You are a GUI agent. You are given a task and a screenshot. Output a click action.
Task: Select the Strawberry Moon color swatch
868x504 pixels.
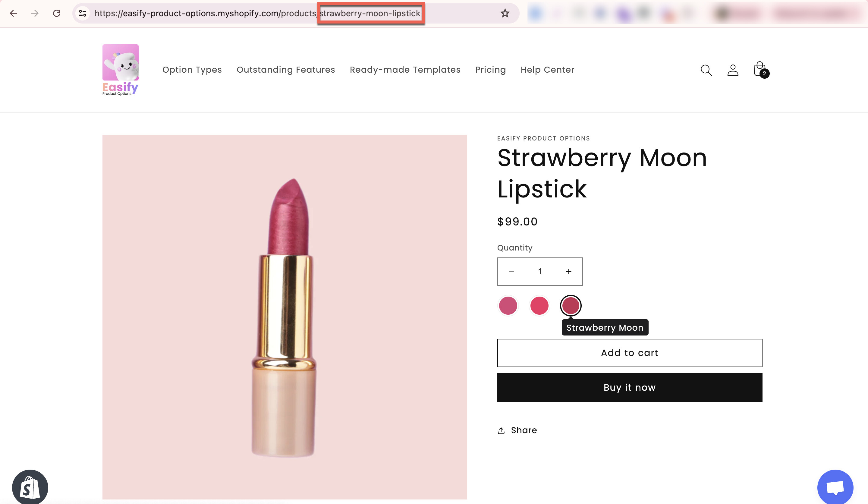(571, 306)
